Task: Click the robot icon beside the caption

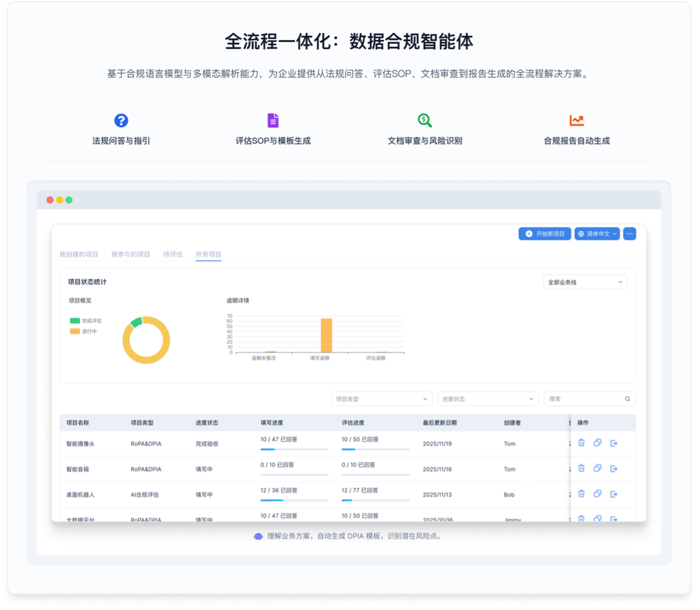Action: point(258,536)
